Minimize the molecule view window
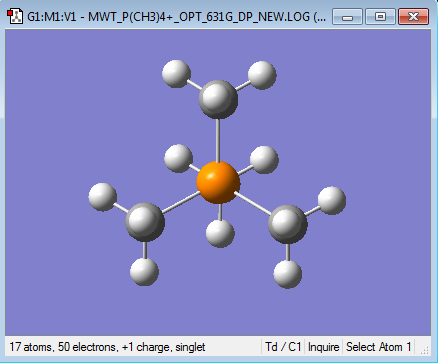Screen dimensions: 438x363 coord(347,17)
